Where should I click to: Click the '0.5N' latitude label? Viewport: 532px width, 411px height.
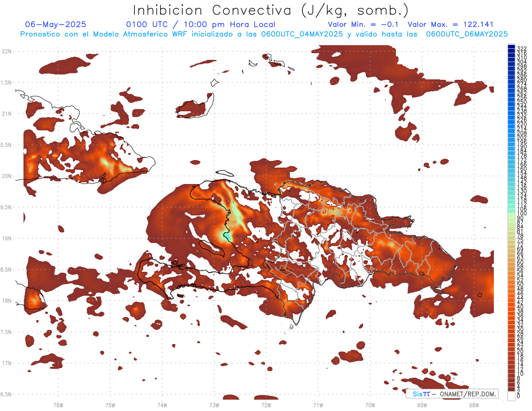[x=7, y=145]
